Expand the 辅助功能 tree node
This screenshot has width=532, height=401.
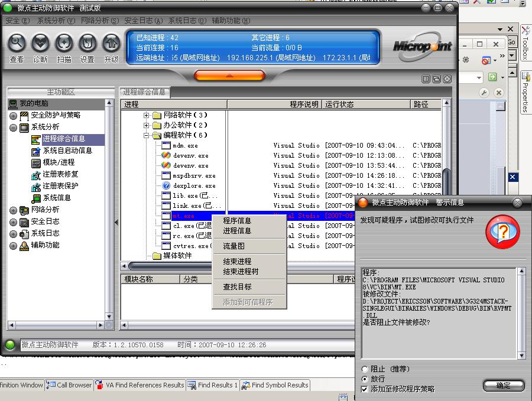click(x=13, y=246)
